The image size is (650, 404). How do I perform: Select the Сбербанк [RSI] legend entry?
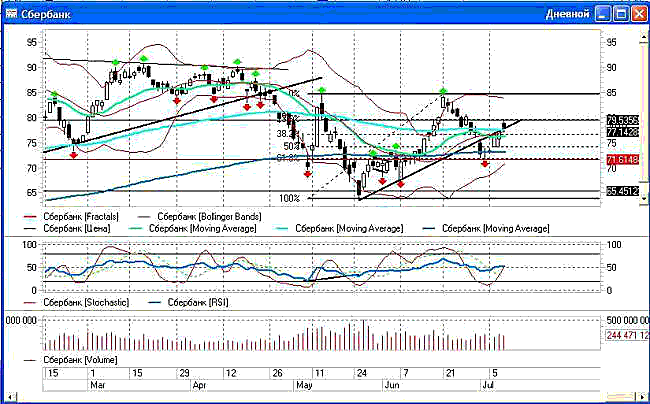(x=188, y=302)
